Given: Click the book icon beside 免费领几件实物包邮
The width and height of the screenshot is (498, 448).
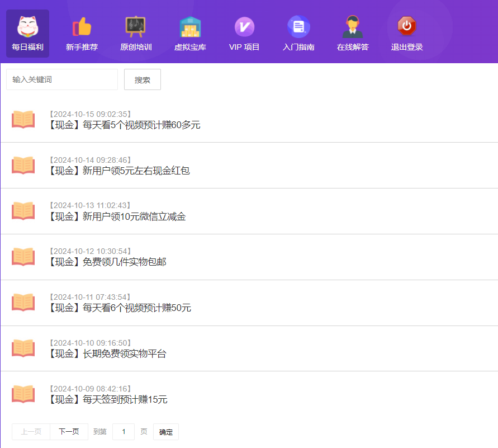Looking at the screenshot, I should [x=23, y=256].
